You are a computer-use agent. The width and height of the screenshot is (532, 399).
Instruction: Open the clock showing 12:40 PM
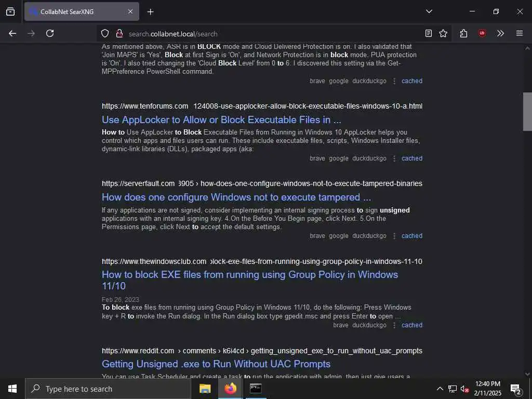click(x=487, y=389)
